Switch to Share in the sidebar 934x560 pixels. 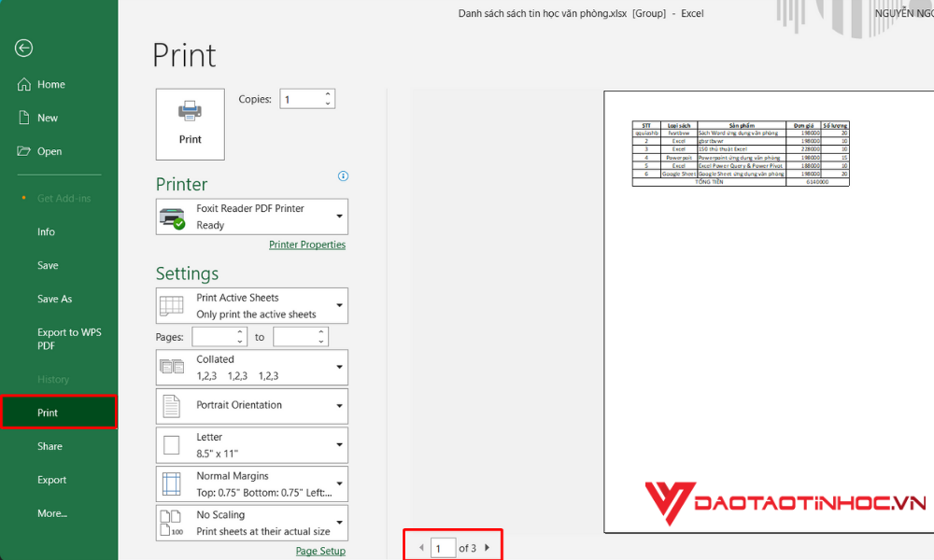[50, 445]
